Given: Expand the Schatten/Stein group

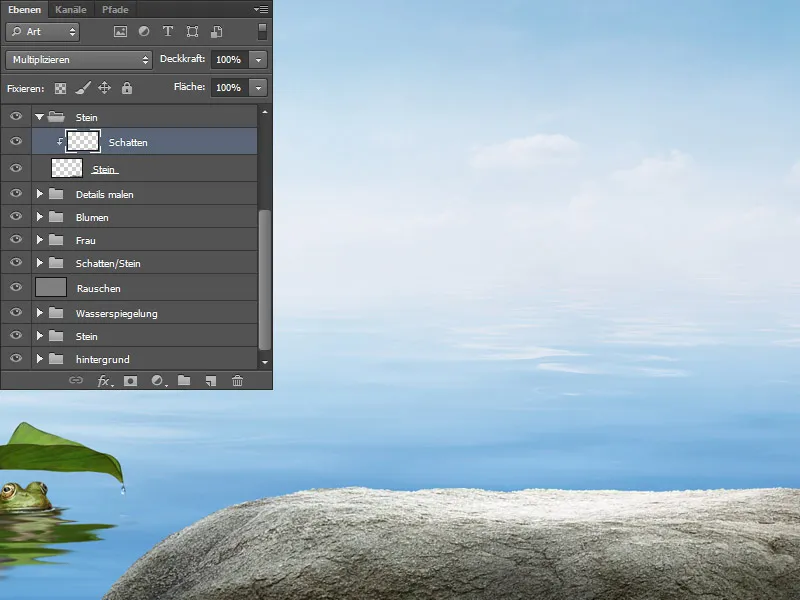Looking at the screenshot, I should (x=39, y=263).
